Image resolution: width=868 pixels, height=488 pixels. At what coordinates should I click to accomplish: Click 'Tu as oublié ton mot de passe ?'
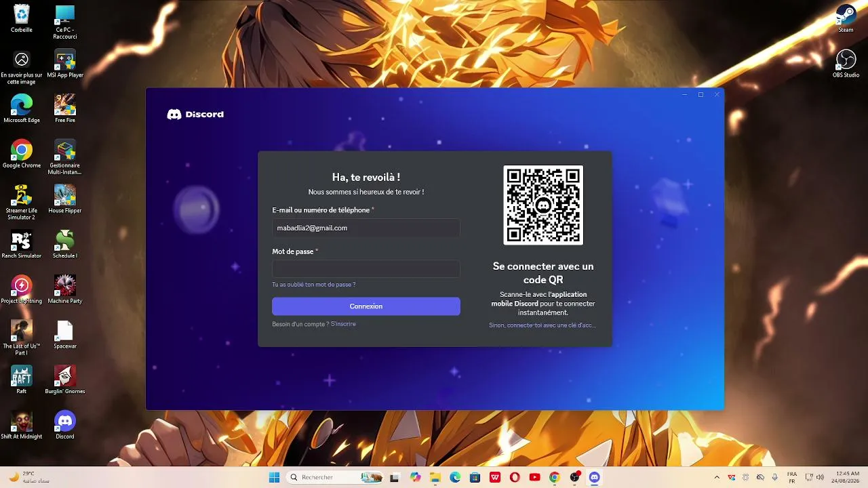[314, 285]
